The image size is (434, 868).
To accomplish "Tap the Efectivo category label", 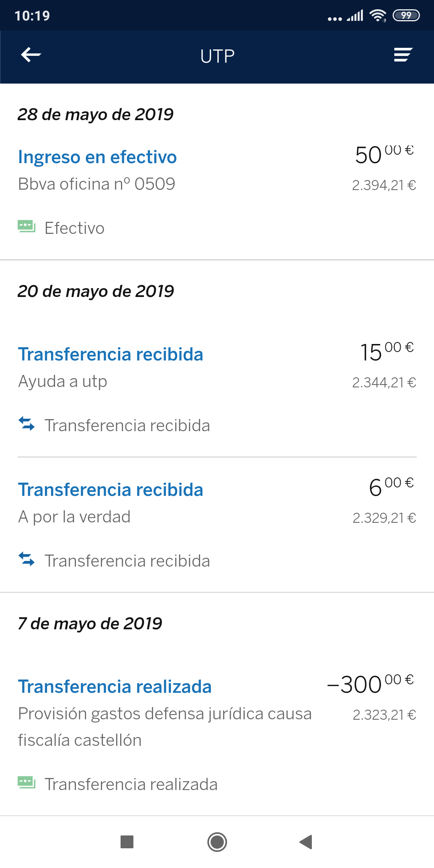I will click(x=74, y=228).
